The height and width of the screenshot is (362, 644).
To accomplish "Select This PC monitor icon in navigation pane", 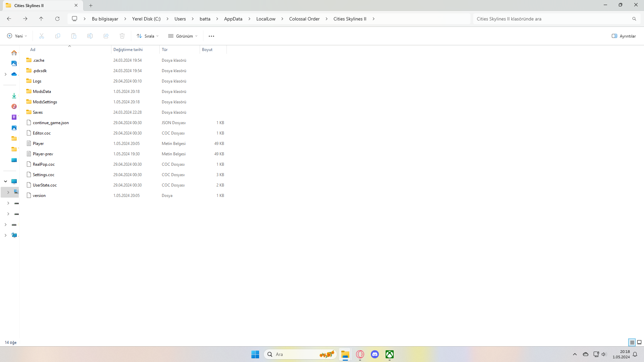I will click(x=14, y=182).
